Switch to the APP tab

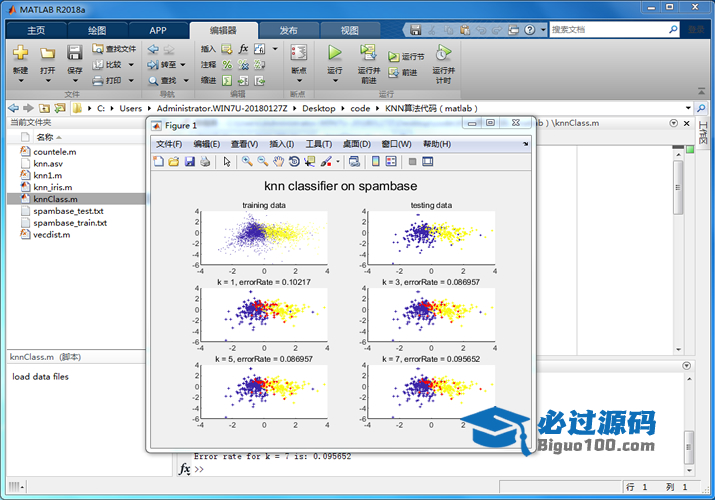pyautogui.click(x=158, y=31)
